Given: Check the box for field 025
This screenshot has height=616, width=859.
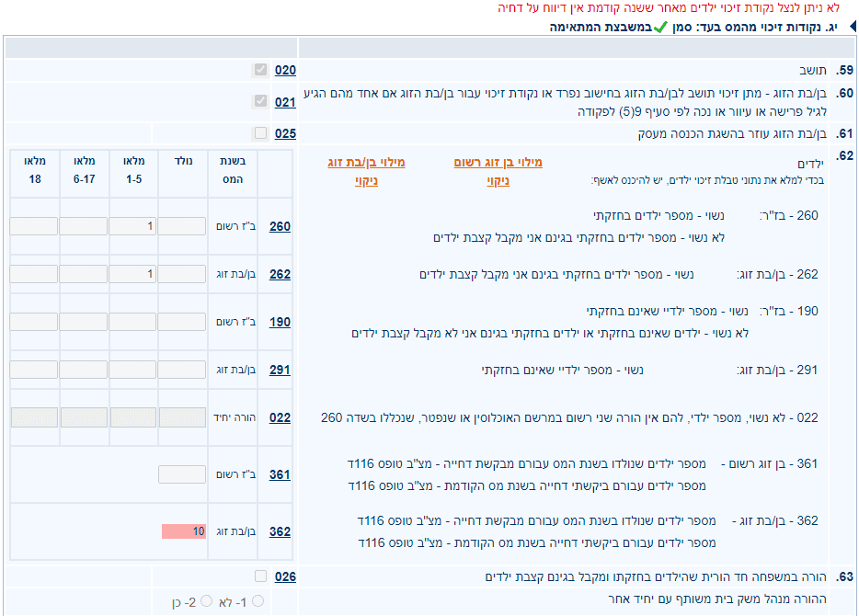Looking at the screenshot, I should [x=261, y=133].
